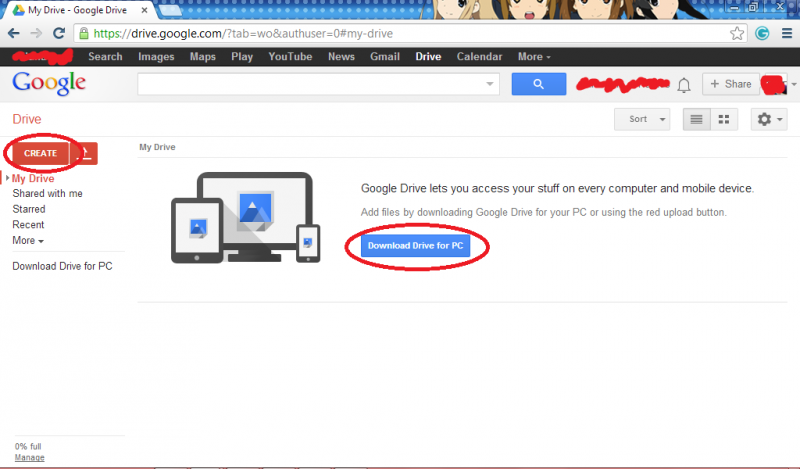Viewport: 800px width, 469px height.
Task: Click the browser address bar URL
Action: 243,34
